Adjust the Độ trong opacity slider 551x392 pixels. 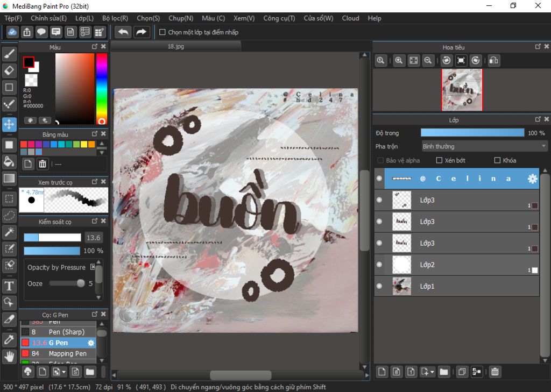click(x=472, y=133)
